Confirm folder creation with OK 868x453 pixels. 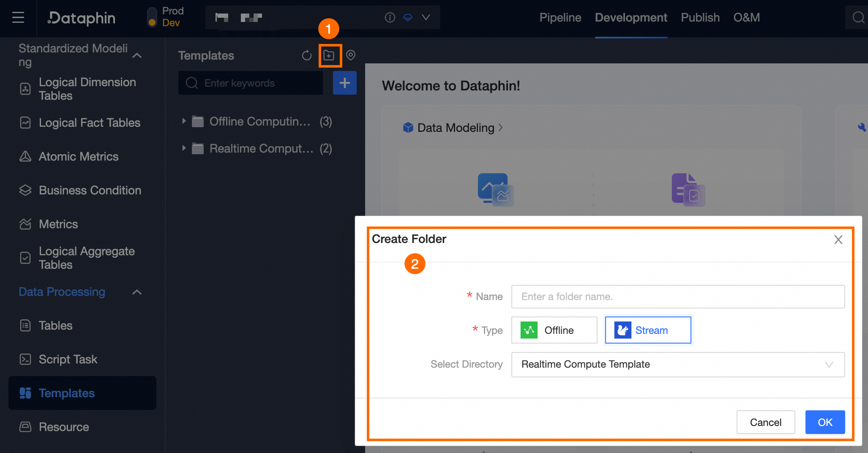[825, 422]
